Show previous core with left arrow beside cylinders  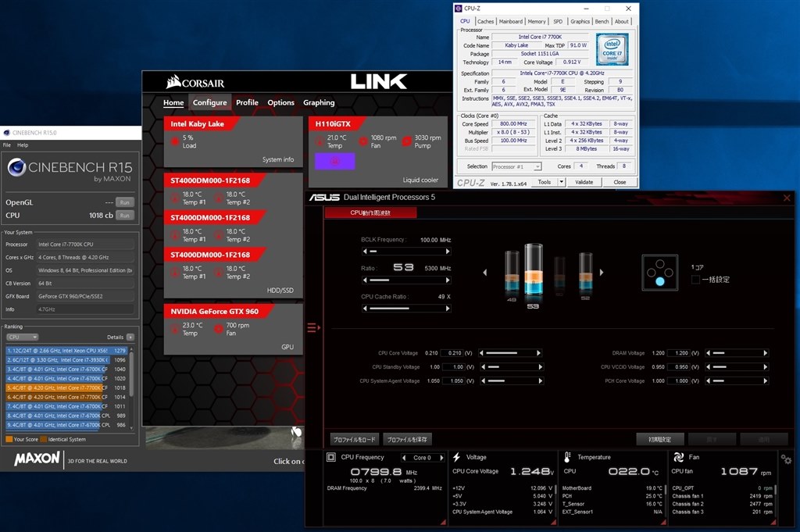pos(484,273)
